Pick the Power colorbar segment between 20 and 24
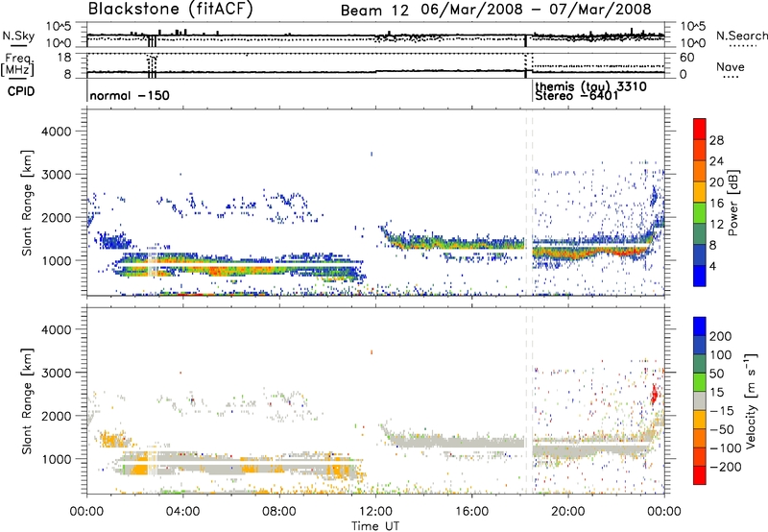 [700, 171]
